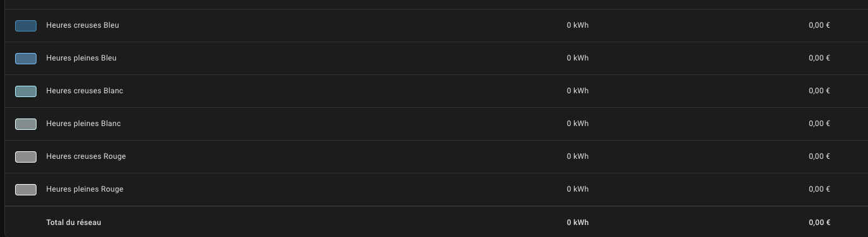This screenshot has height=237, width=868.
Task: Click the euro cost for Heures pleines Bleu
Action: coord(820,58)
